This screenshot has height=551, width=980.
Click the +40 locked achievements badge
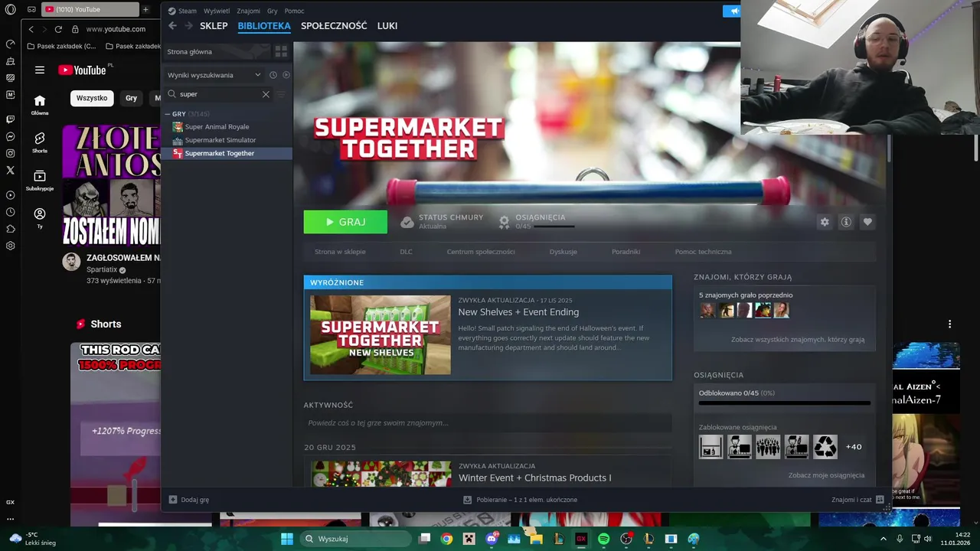pos(854,447)
